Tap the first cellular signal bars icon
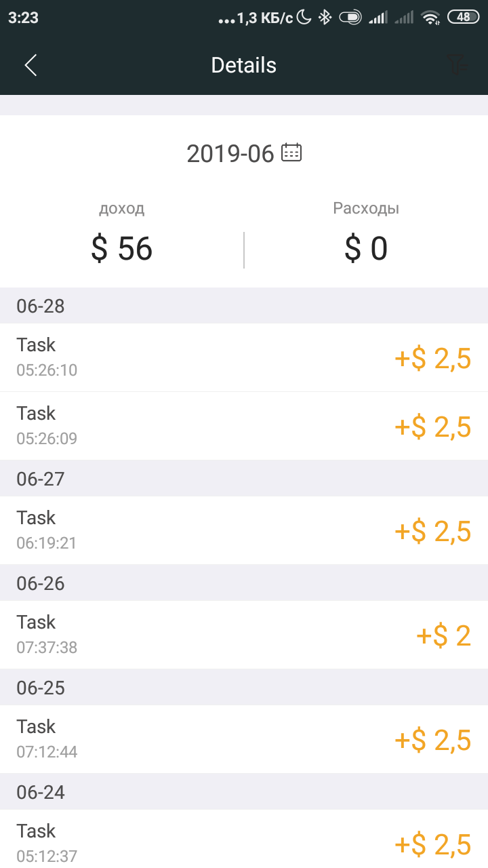Screen dimensions: 488x868 point(378,18)
